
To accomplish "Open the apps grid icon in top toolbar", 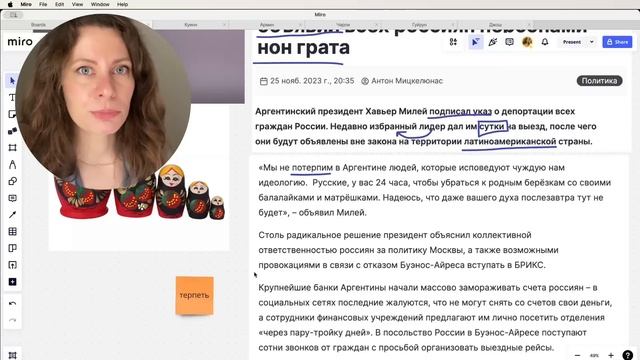I will tap(453, 42).
